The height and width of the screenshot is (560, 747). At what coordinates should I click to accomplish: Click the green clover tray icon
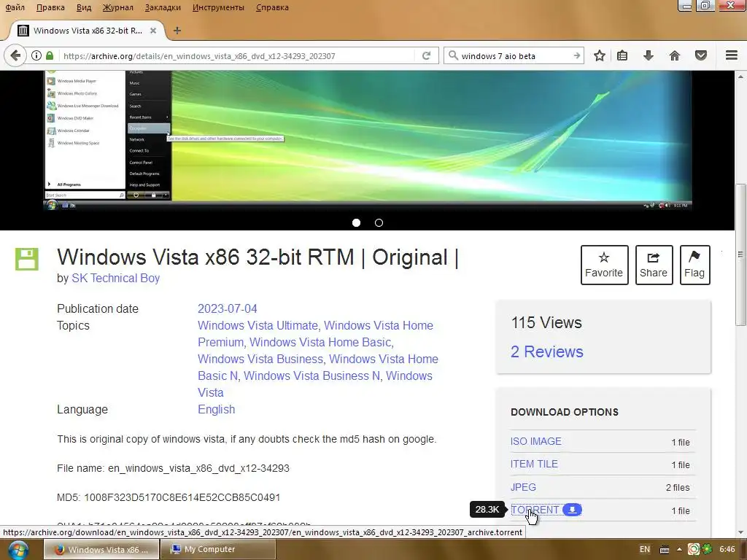click(708, 550)
